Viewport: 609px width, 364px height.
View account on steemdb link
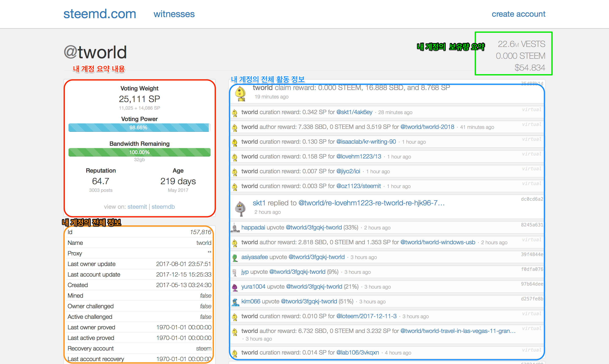point(163,207)
